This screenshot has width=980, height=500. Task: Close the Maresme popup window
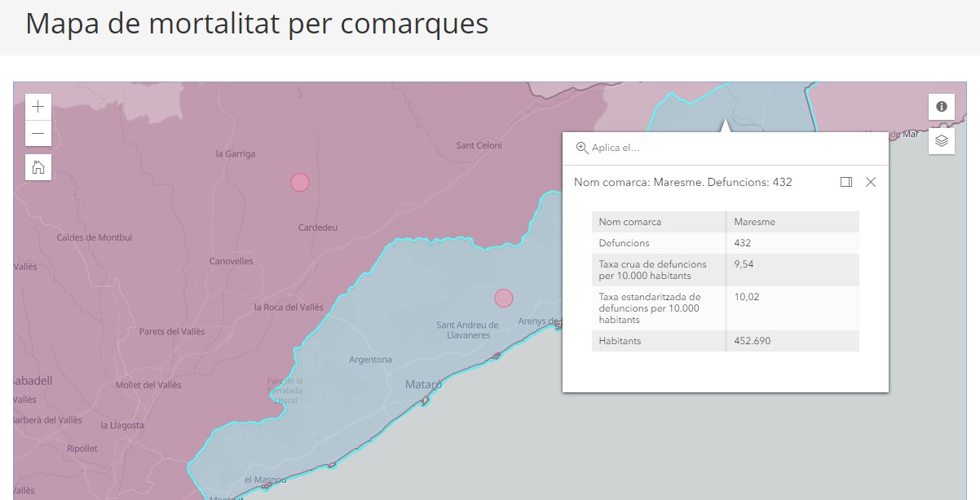[x=871, y=182]
